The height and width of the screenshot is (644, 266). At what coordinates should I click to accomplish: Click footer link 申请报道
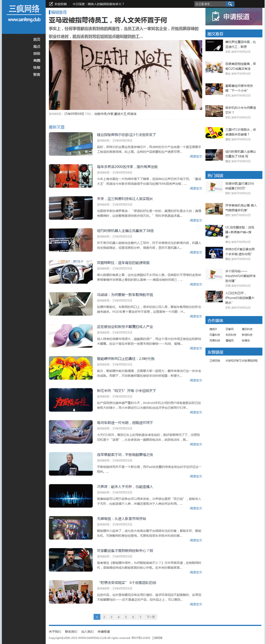104,632
